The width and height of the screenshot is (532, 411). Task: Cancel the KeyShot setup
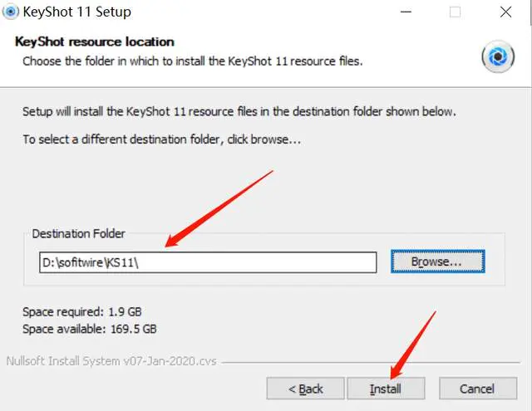(478, 389)
